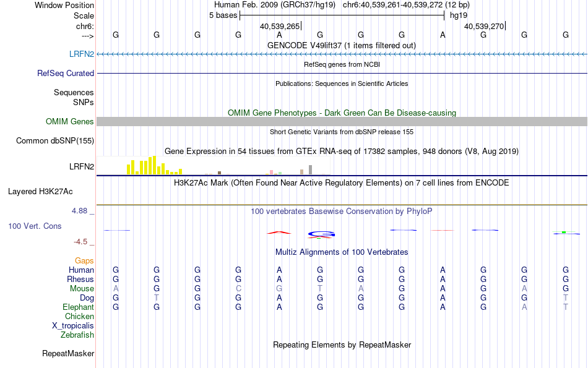Open the RefSeq genes from NCBI title

coord(342,64)
